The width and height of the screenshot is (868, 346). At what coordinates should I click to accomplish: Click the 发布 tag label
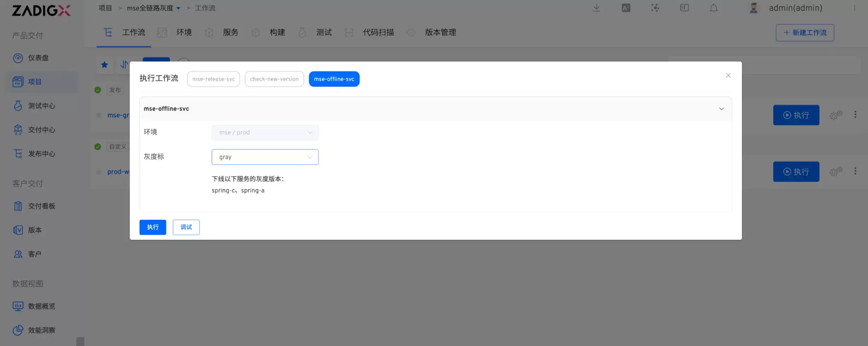click(x=115, y=90)
